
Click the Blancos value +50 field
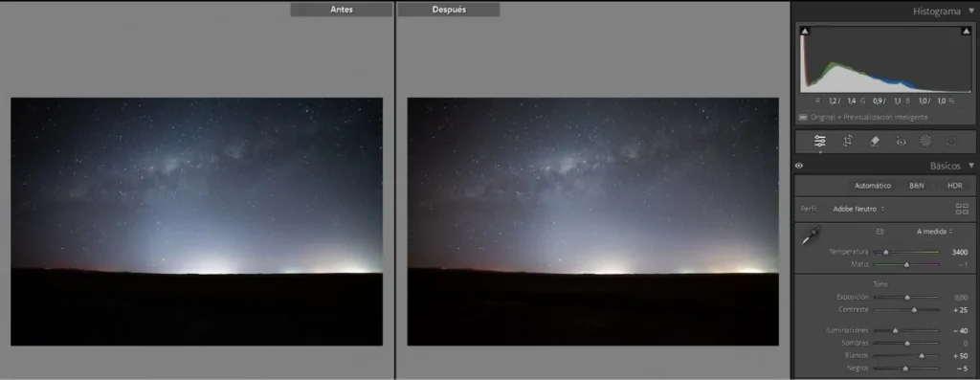961,356
